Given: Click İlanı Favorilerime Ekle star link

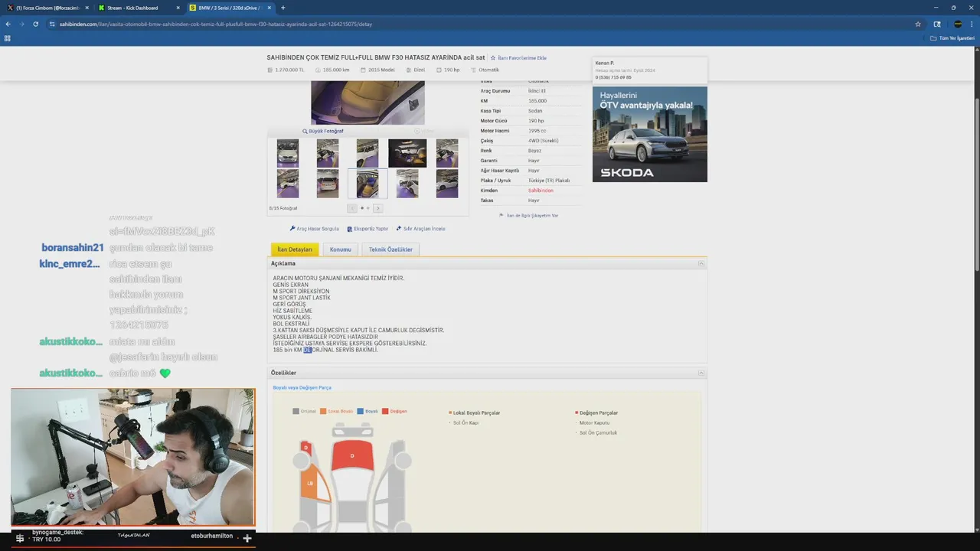Looking at the screenshot, I should (518, 57).
